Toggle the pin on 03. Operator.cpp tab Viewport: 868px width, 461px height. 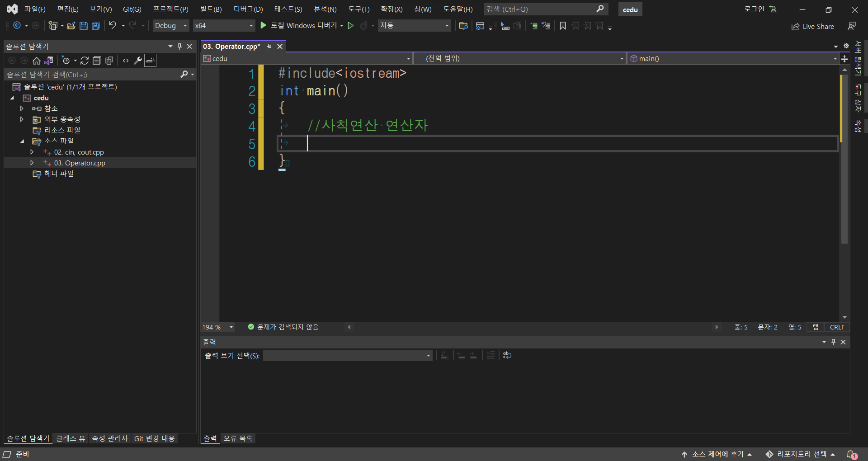pos(269,47)
